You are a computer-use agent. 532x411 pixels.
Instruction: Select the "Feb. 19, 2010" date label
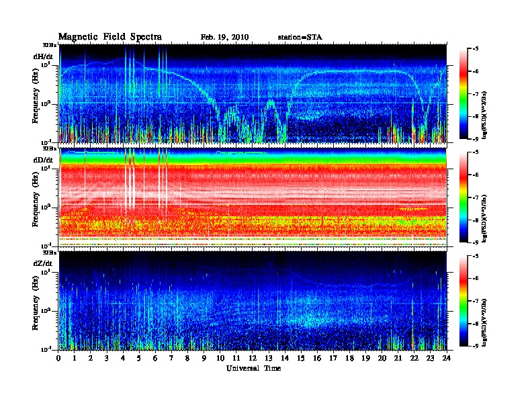pyautogui.click(x=224, y=38)
